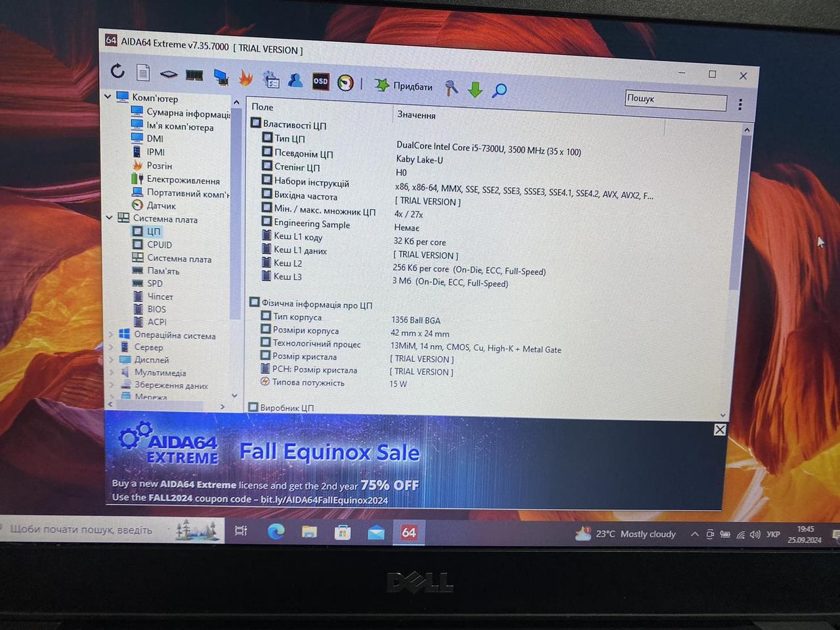
Task: Select the Набори інструкцій row
Action: tap(305, 182)
